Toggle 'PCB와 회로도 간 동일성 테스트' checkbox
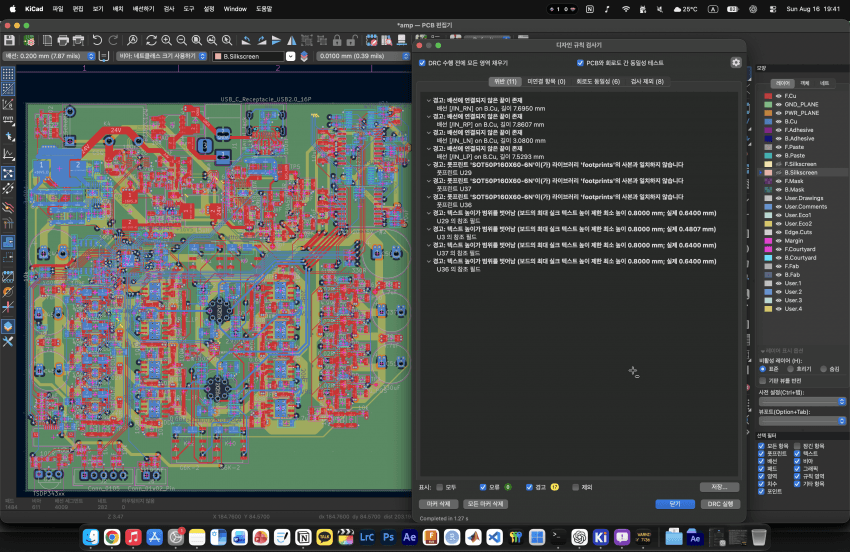 pyautogui.click(x=580, y=63)
